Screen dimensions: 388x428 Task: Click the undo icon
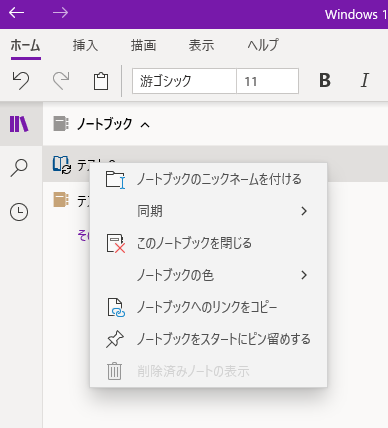(21, 81)
